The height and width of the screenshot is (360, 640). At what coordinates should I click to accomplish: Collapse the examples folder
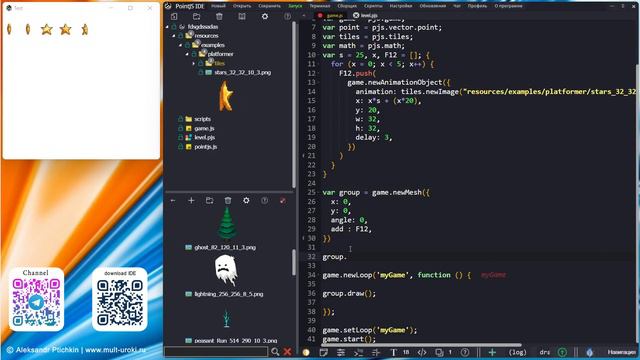click(181, 45)
